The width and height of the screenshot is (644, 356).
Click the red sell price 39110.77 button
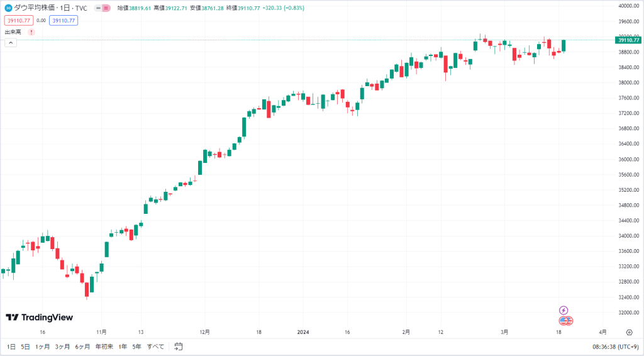(19, 21)
